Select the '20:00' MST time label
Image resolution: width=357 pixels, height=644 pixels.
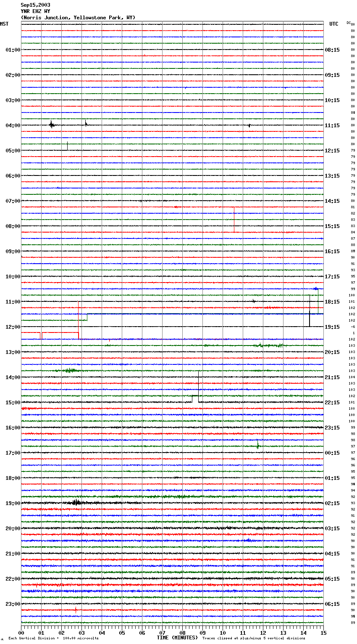coord(13,529)
